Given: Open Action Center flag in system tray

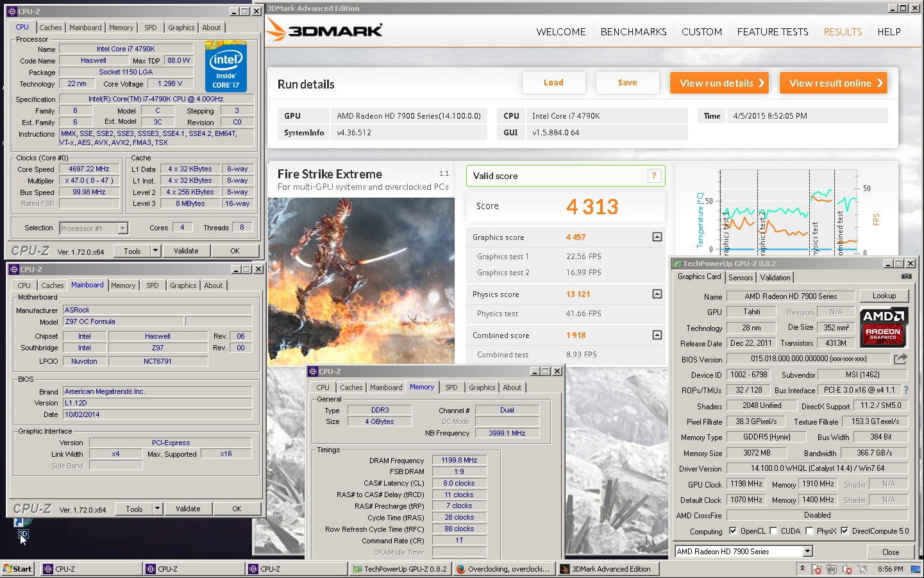Looking at the screenshot, I should [x=816, y=569].
